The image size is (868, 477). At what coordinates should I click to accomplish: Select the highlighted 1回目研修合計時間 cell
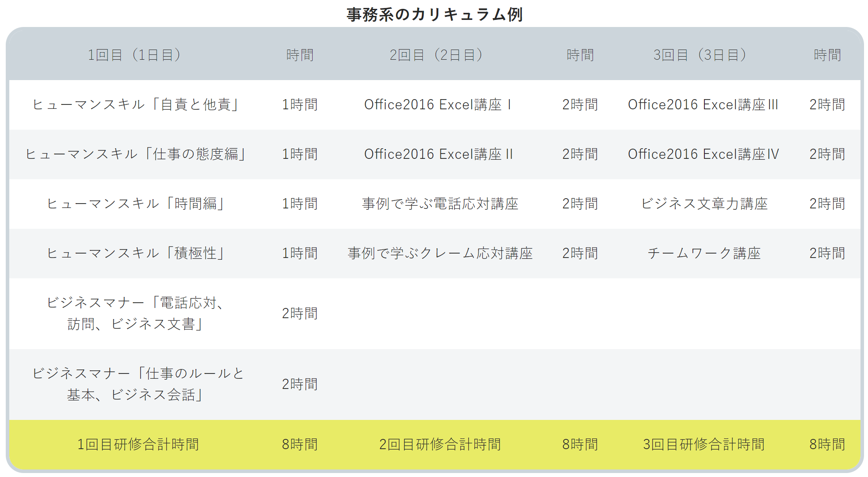tap(139, 444)
